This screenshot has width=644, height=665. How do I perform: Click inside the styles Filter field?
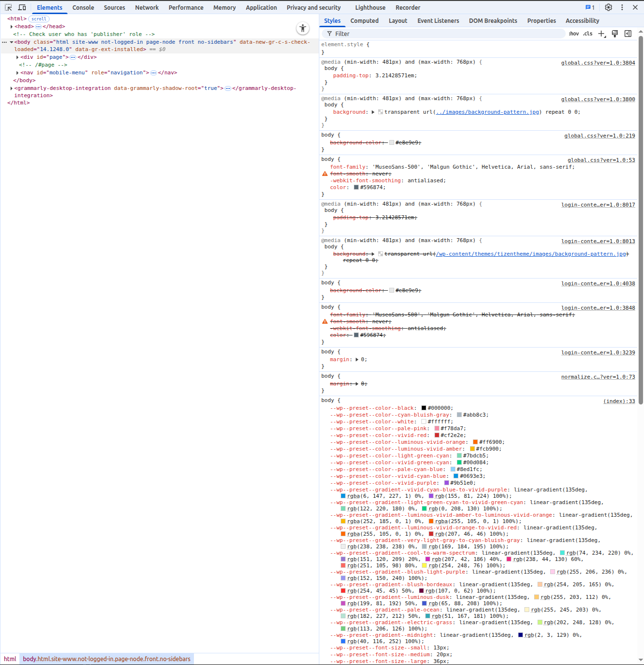(389, 33)
